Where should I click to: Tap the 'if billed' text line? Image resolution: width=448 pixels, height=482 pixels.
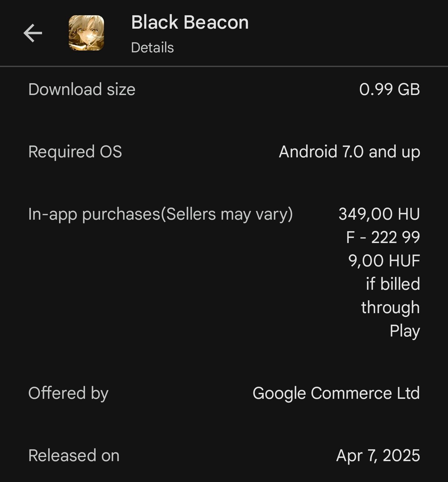click(393, 284)
